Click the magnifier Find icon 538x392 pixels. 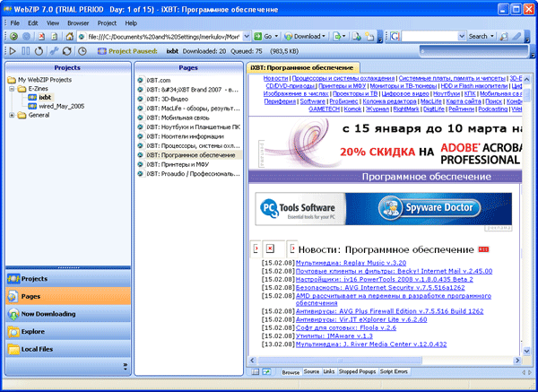click(x=504, y=37)
